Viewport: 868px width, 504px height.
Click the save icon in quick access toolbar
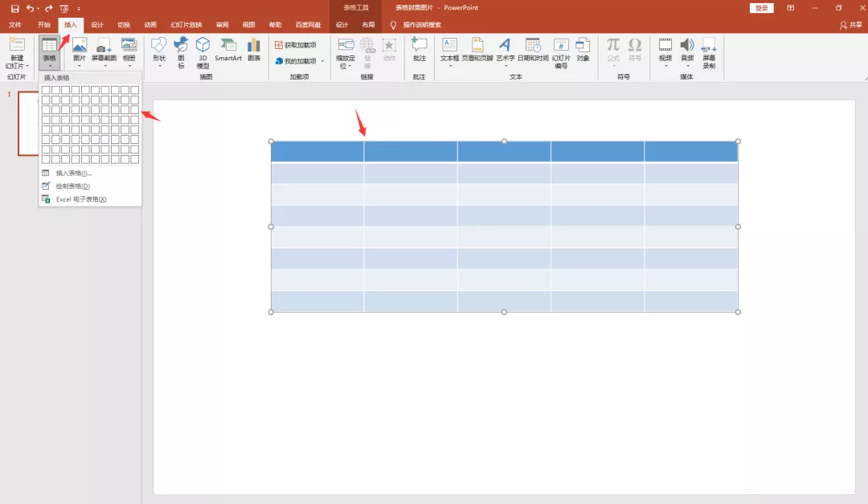(14, 8)
